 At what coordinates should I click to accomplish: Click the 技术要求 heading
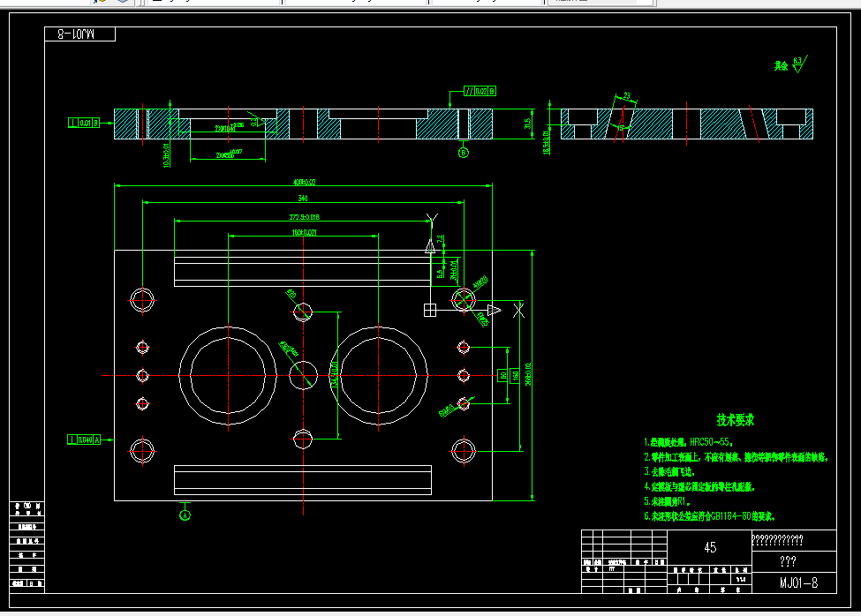click(736, 420)
